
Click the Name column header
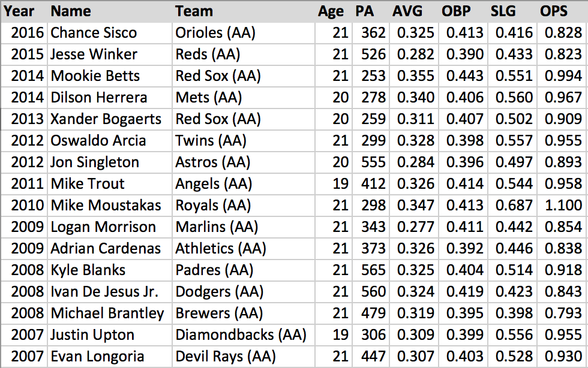(x=71, y=11)
